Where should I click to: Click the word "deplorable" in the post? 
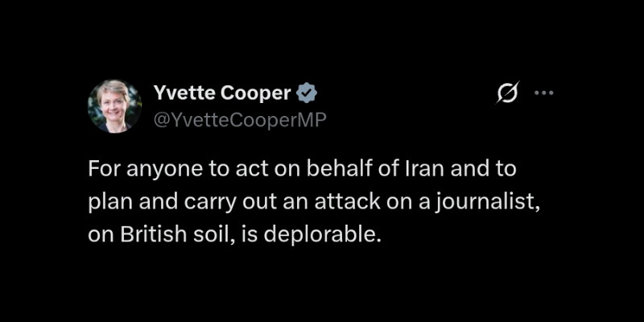coord(317,234)
